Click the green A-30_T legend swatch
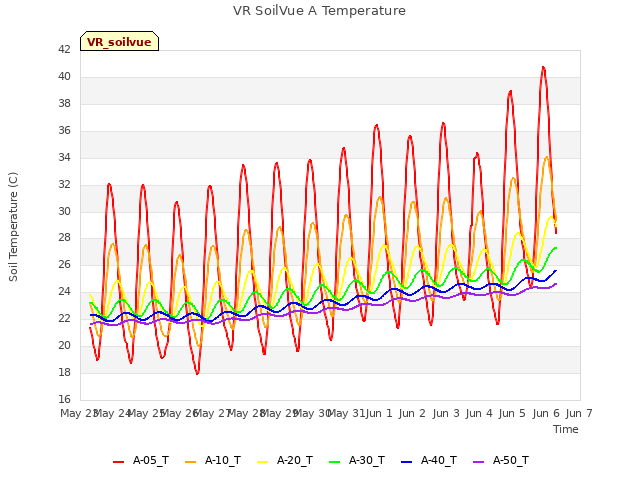Screen dimensions: 640x480 [334, 462]
